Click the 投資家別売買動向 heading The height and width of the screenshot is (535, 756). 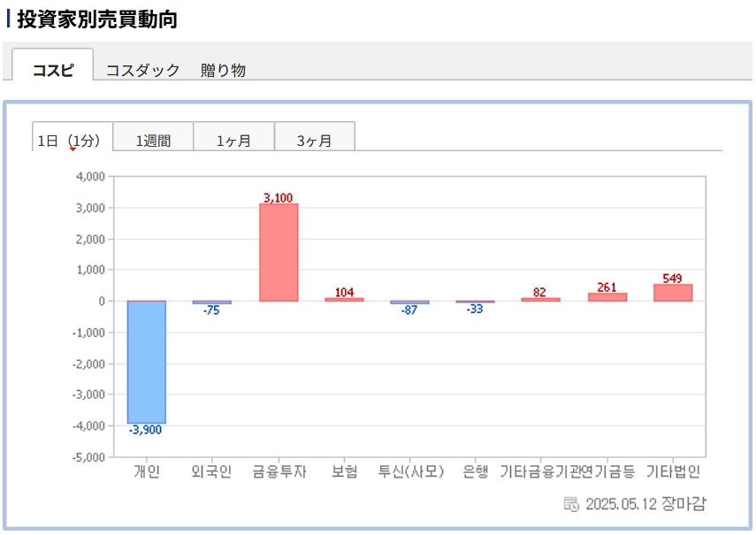(97, 19)
